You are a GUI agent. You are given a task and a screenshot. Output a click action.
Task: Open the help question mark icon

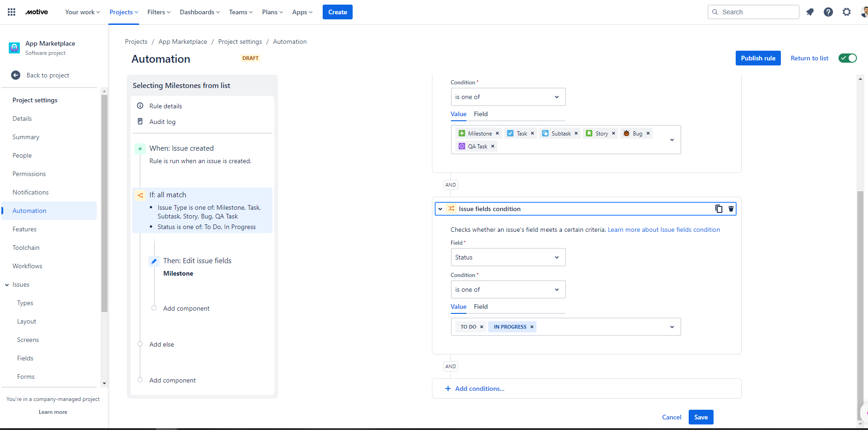pos(828,12)
